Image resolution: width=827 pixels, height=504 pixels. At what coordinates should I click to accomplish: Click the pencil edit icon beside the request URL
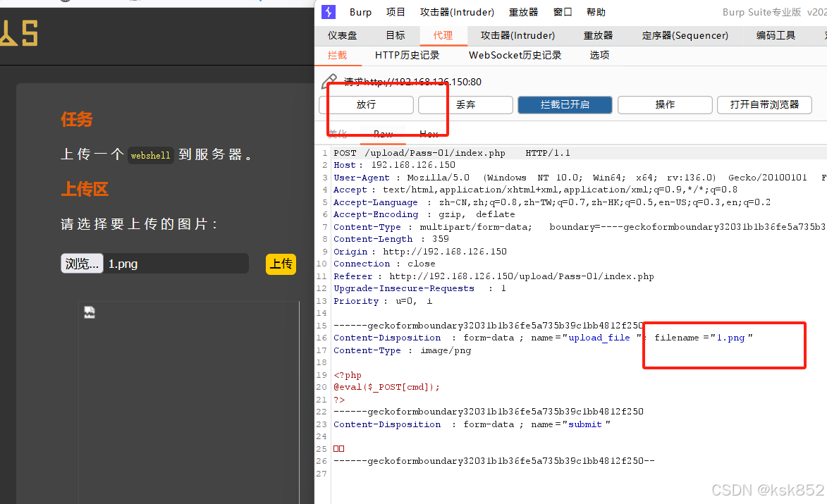click(x=329, y=81)
